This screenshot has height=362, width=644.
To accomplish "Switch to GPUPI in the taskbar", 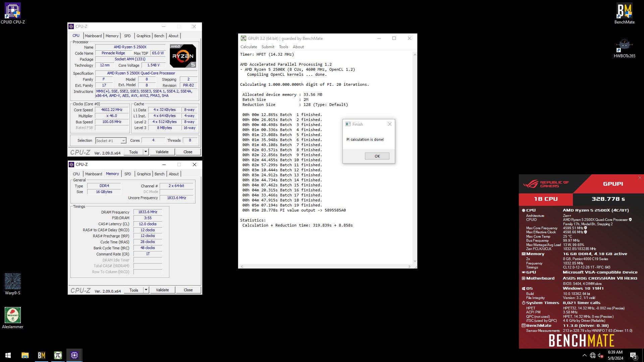I will pos(58,355).
